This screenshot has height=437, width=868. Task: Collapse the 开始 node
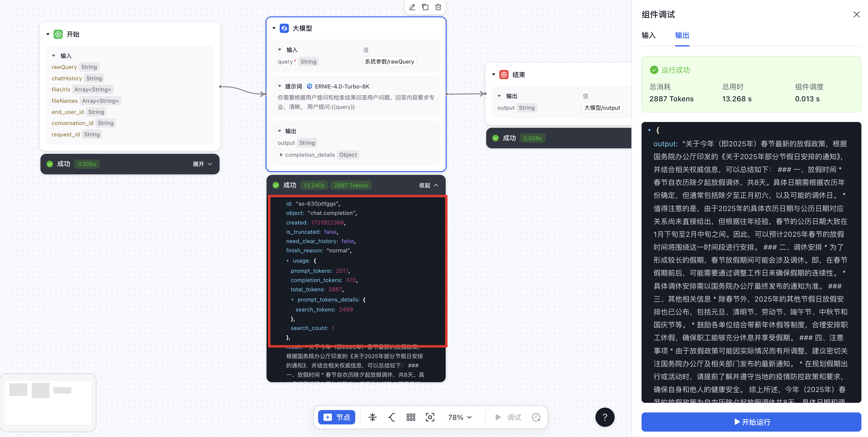48,34
